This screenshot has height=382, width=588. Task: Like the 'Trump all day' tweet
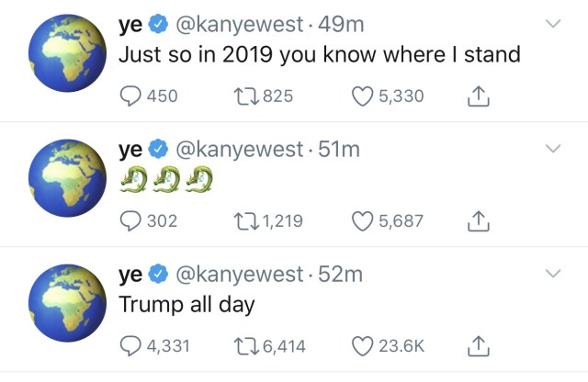(363, 346)
